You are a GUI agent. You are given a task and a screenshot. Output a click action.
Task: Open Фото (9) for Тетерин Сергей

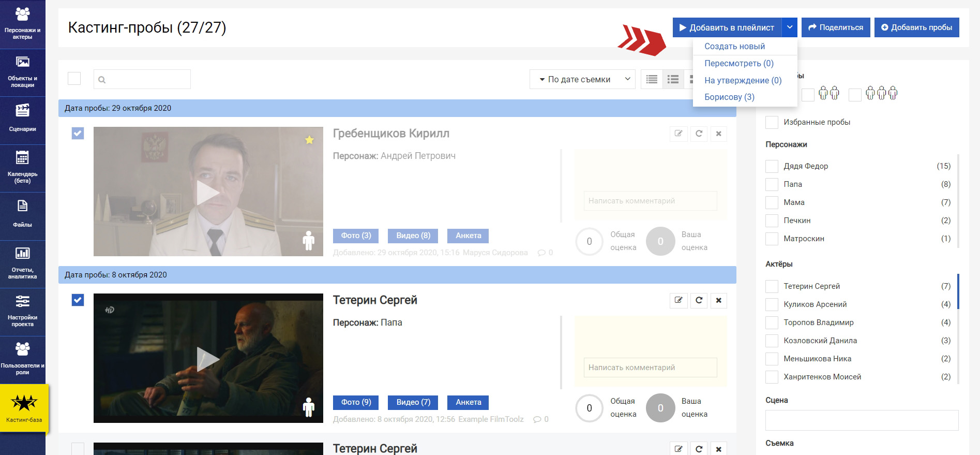pyautogui.click(x=356, y=402)
